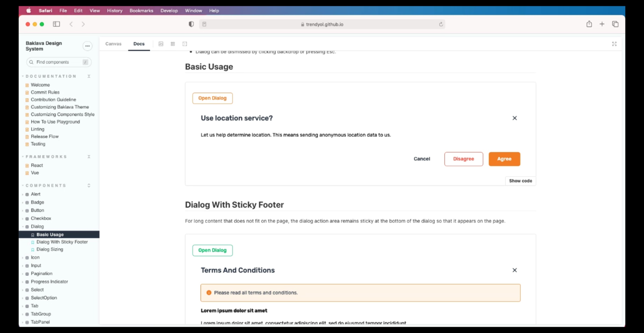Toggle outlines with the dashed square icon

click(x=185, y=44)
